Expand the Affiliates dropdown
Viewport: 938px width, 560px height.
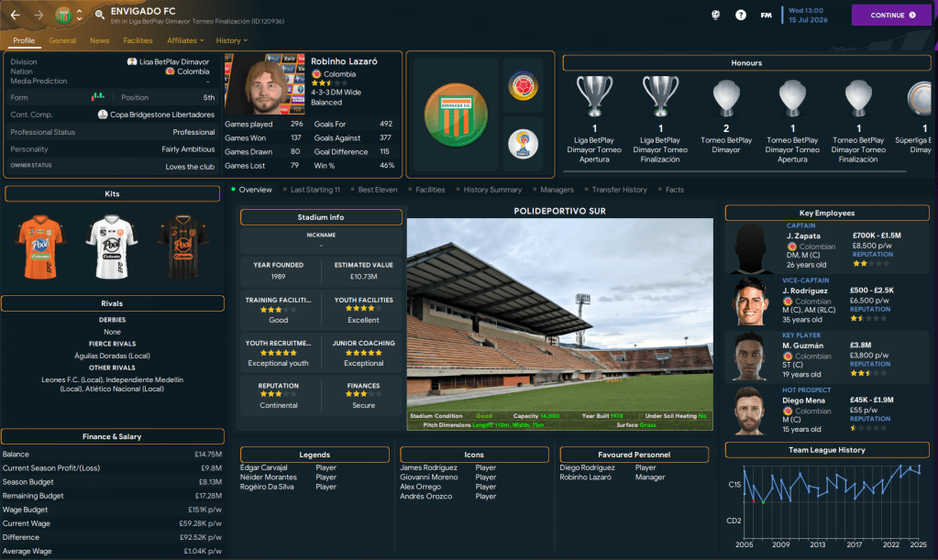186,40
